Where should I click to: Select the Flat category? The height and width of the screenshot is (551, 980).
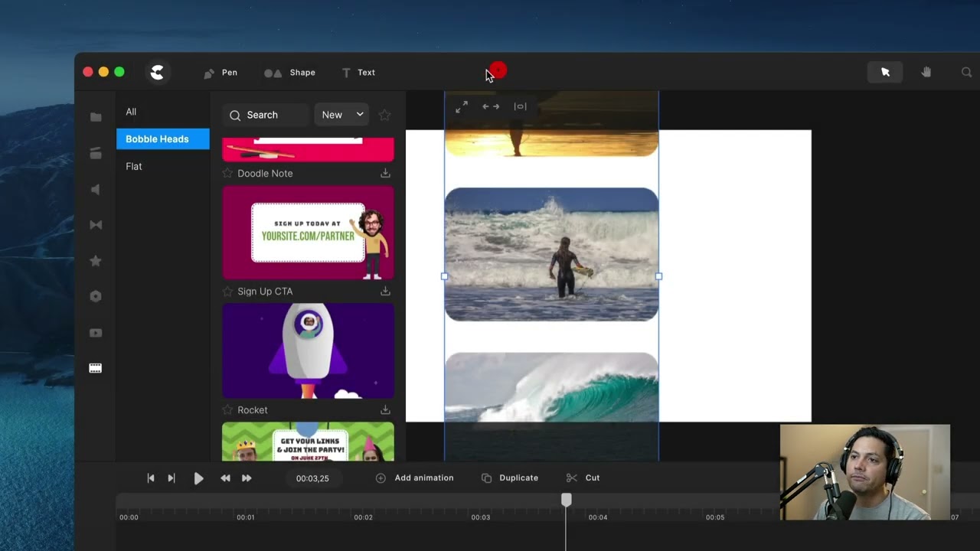pyautogui.click(x=134, y=166)
